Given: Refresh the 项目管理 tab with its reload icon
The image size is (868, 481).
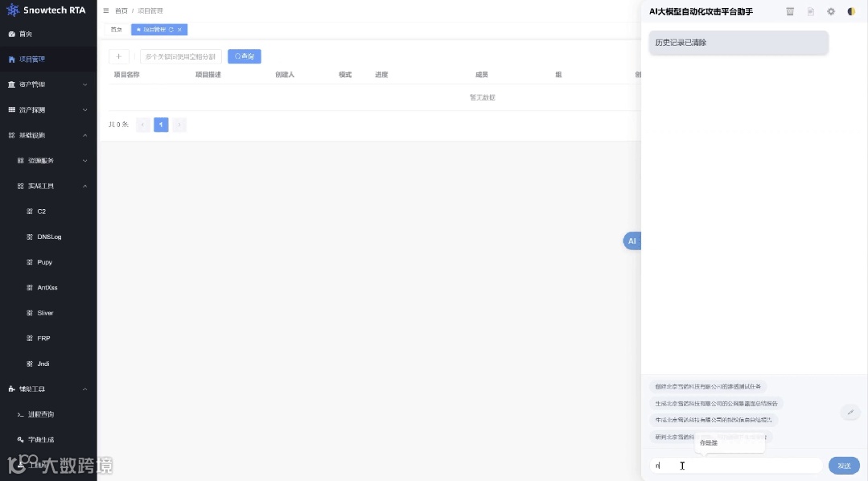Looking at the screenshot, I should click(171, 30).
